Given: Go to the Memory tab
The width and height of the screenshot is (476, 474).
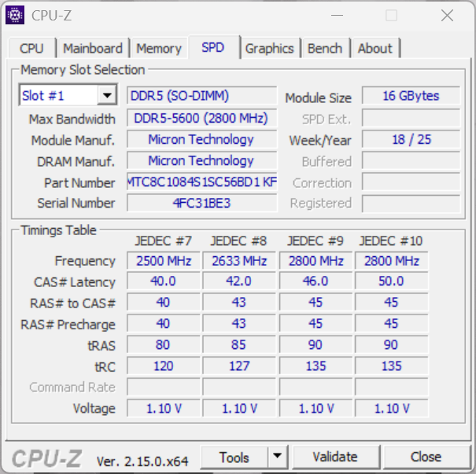Looking at the screenshot, I should (159, 49).
